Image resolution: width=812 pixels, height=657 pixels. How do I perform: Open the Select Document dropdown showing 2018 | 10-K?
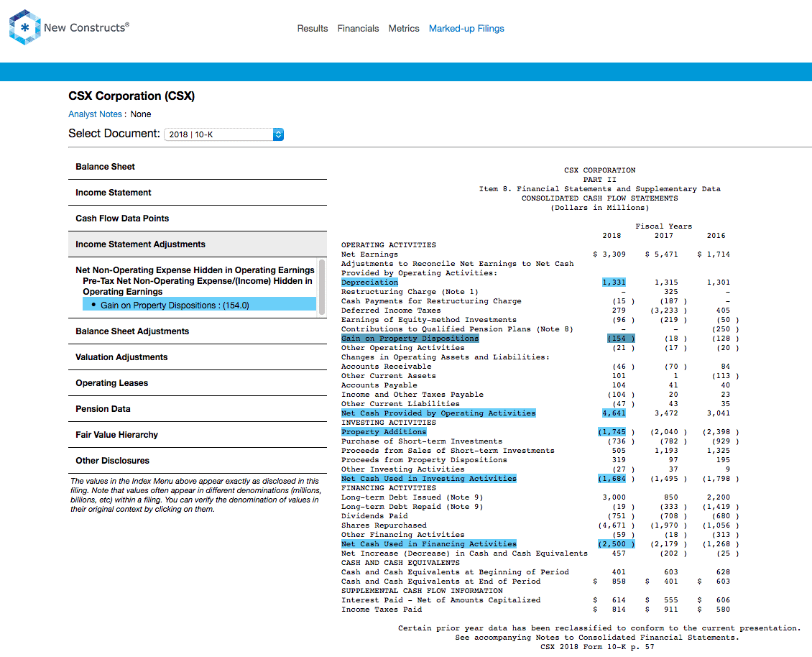(223, 134)
